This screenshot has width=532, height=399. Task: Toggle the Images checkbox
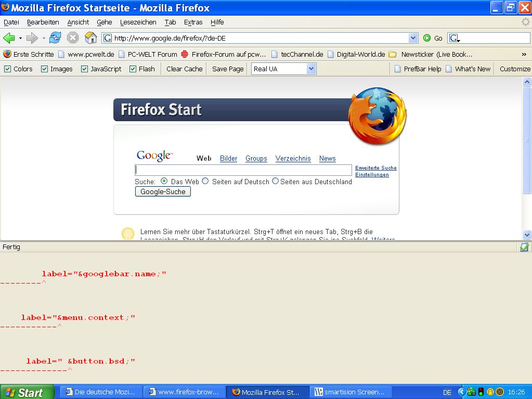[x=44, y=69]
